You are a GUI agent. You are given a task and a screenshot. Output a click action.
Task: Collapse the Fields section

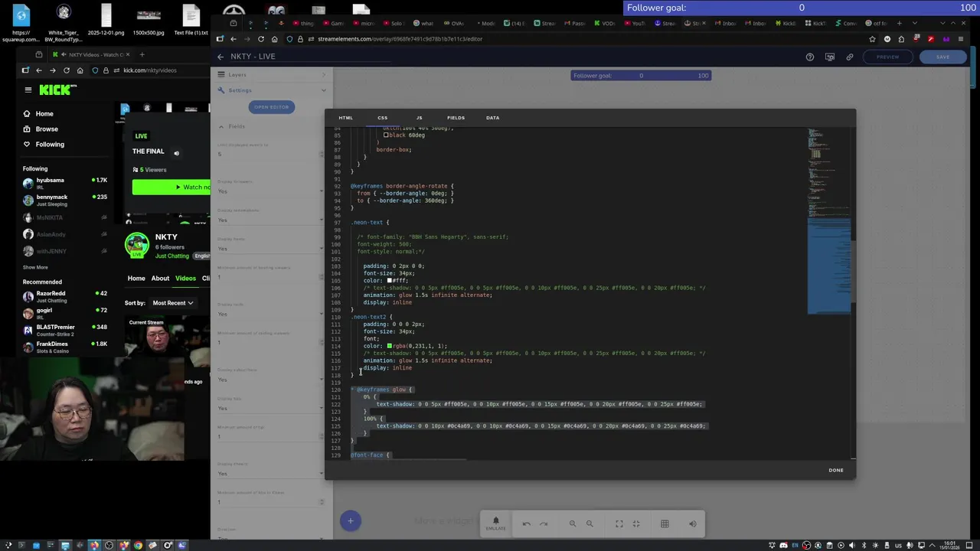[x=271, y=126]
